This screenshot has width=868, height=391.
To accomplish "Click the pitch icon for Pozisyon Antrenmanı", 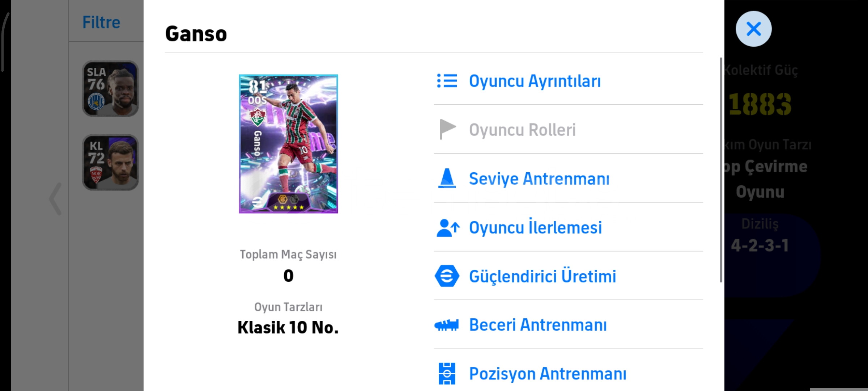I will (x=447, y=373).
